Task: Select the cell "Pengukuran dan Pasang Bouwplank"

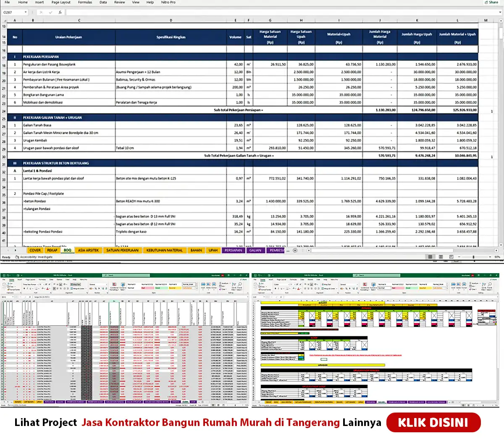Action: point(69,65)
